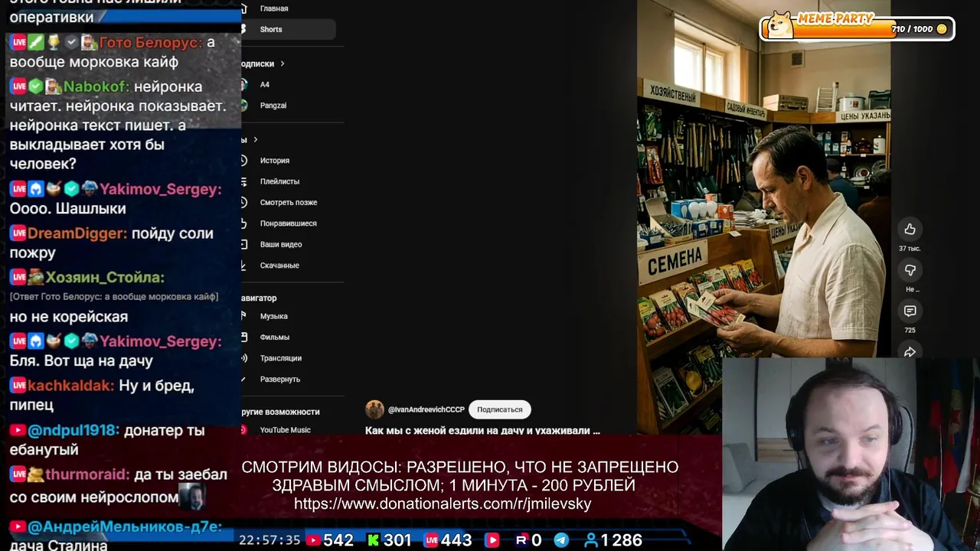Click chat username thurmoraid

click(x=87, y=474)
